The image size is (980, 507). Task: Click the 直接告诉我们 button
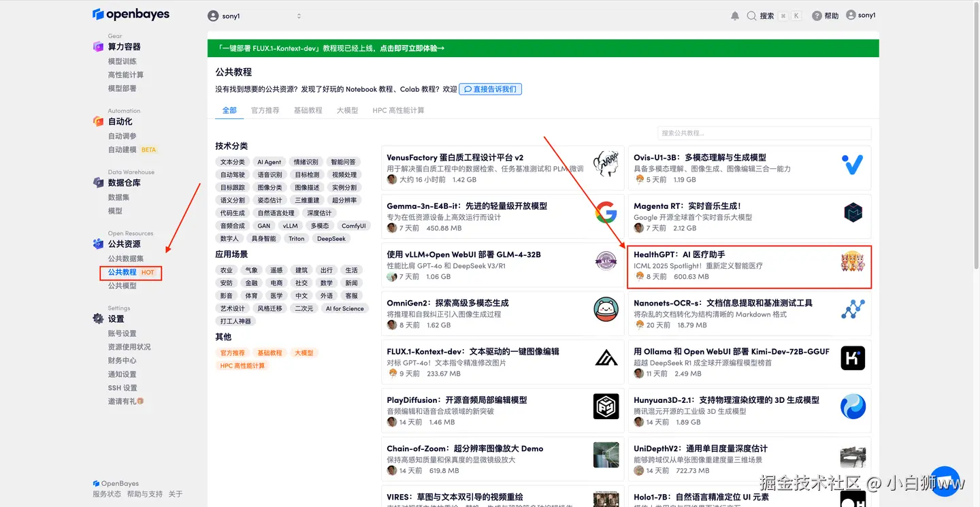(x=491, y=89)
